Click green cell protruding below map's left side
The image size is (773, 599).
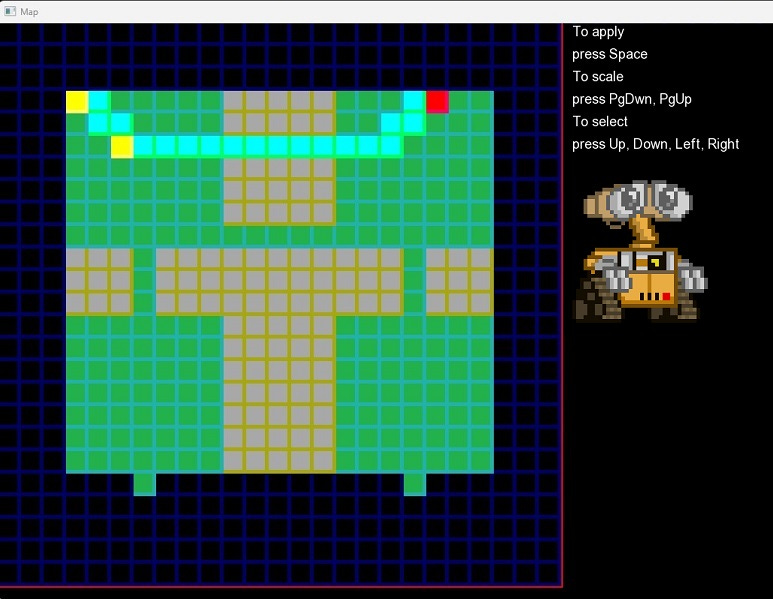click(144, 484)
